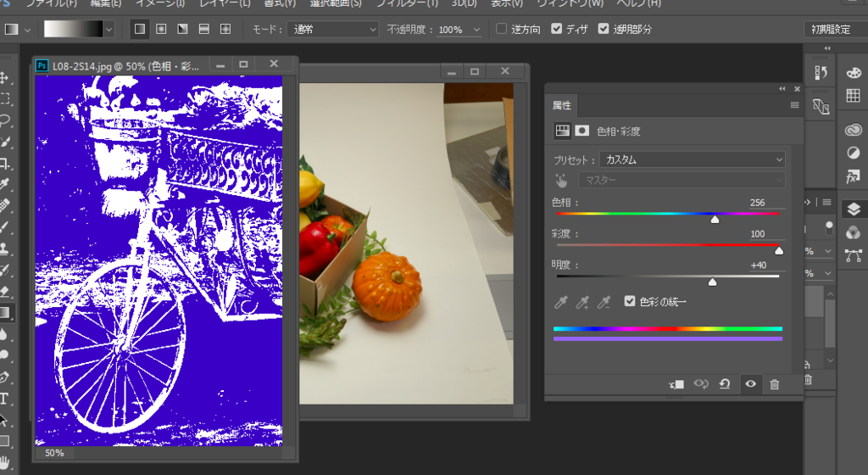The height and width of the screenshot is (475, 868).
Task: Select the Eraser tool
Action: pyautogui.click(x=4, y=291)
